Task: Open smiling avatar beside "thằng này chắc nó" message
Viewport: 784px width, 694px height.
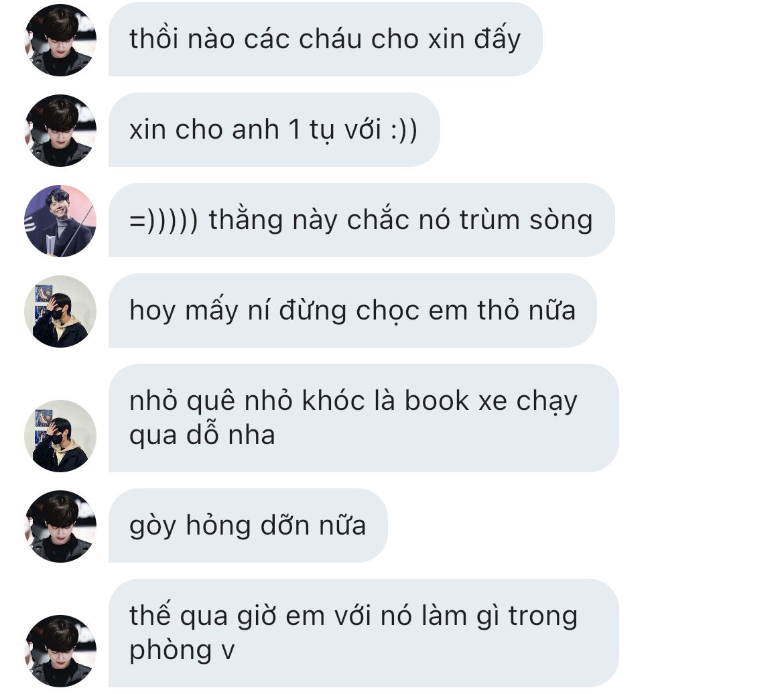Action: (60, 221)
